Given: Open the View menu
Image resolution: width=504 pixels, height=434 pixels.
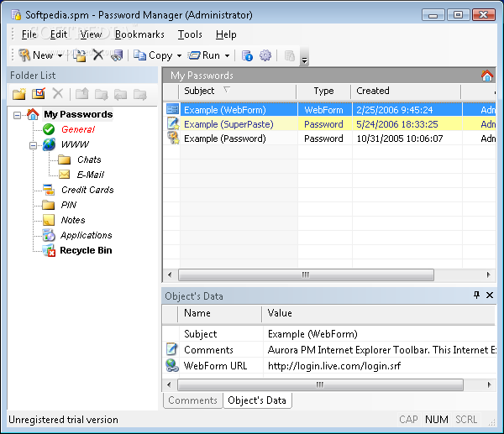Looking at the screenshot, I should [x=91, y=34].
